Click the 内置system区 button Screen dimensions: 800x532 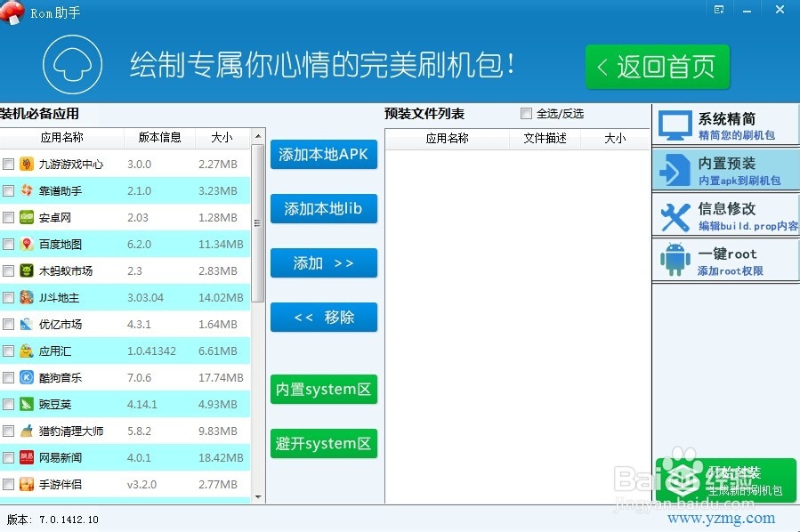(323, 389)
